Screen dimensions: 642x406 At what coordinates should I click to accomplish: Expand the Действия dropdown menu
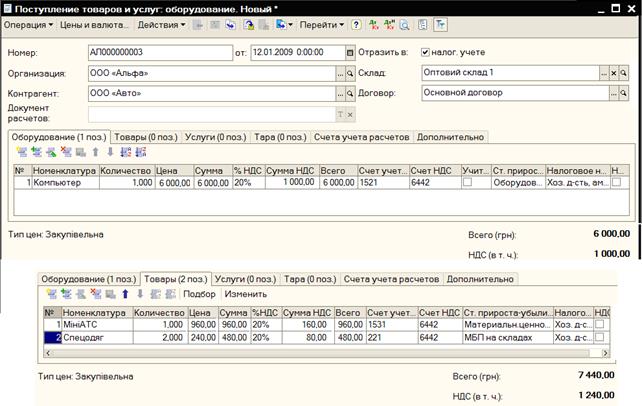click(160, 24)
